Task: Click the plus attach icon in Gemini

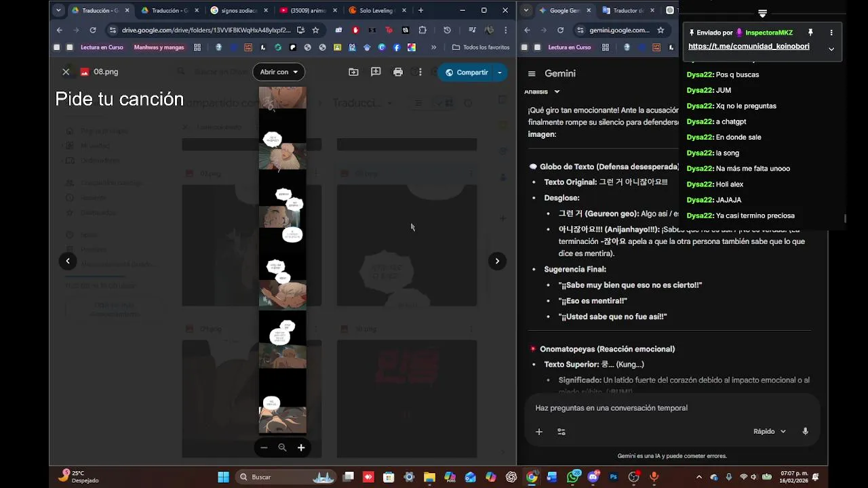Action: [x=539, y=432]
